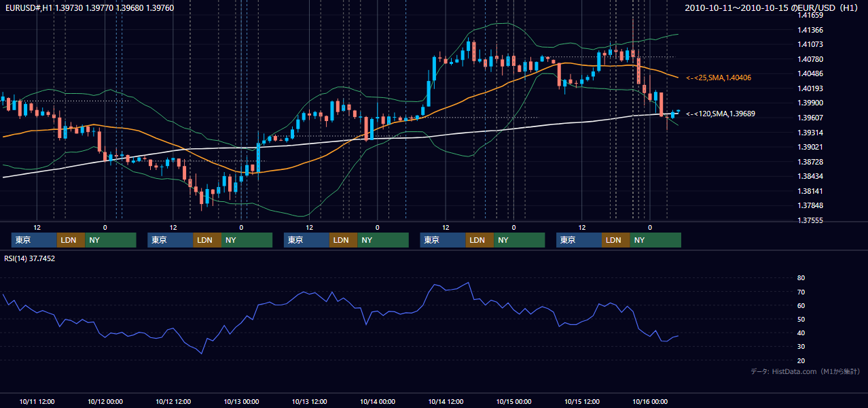Click RSI scale value 70

(x=801, y=292)
